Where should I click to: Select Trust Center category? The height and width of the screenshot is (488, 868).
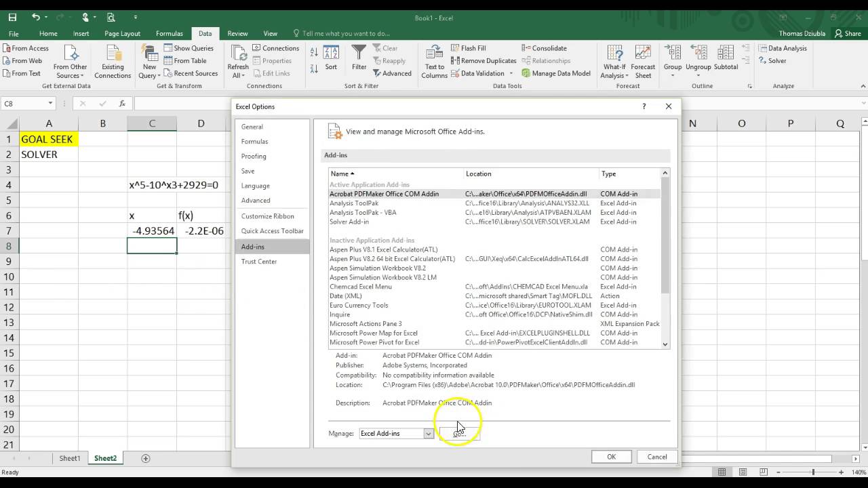[x=272, y=262]
